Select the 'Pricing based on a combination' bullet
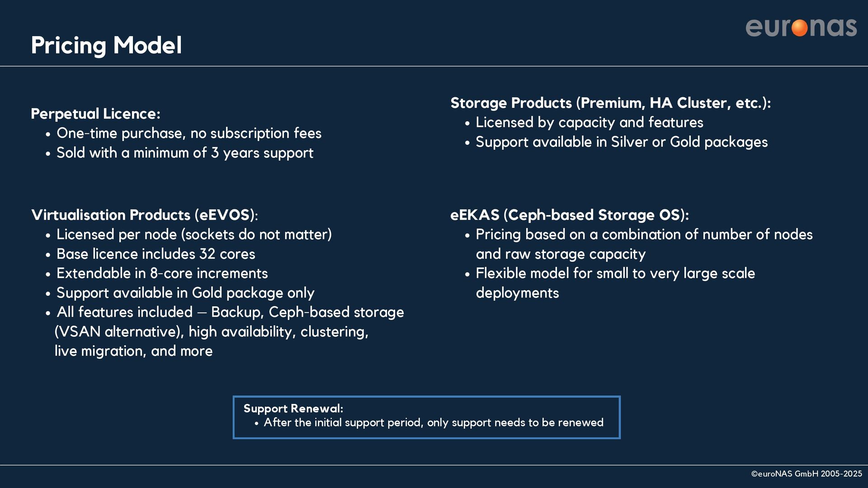The width and height of the screenshot is (868, 488). pyautogui.click(x=644, y=244)
